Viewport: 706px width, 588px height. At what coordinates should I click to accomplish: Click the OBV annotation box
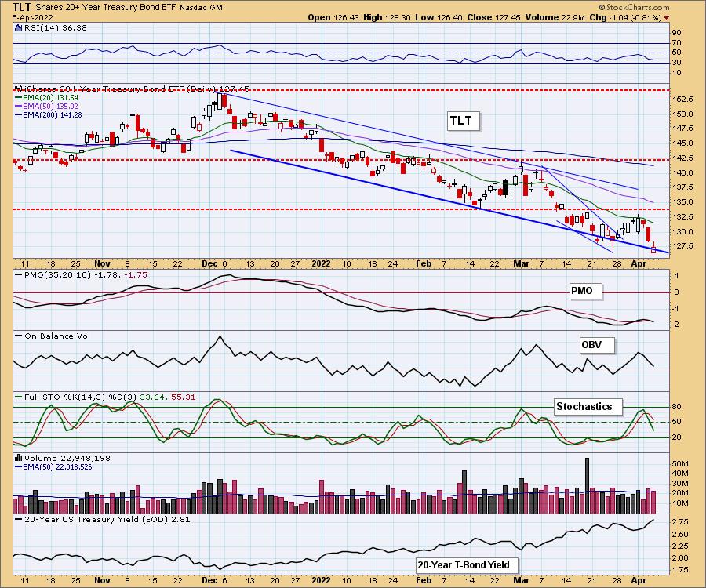[x=595, y=345]
